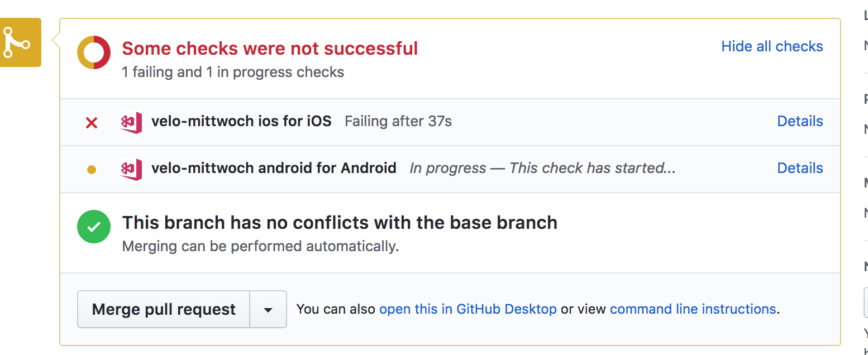The width and height of the screenshot is (868, 355).
Task: Click the yellow pull request icon on the left
Action: point(21,42)
